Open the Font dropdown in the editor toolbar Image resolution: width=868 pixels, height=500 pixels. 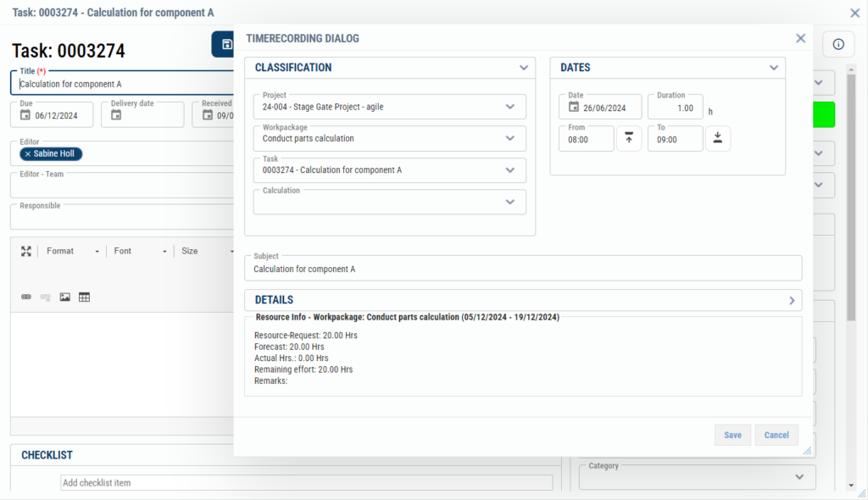tap(141, 251)
